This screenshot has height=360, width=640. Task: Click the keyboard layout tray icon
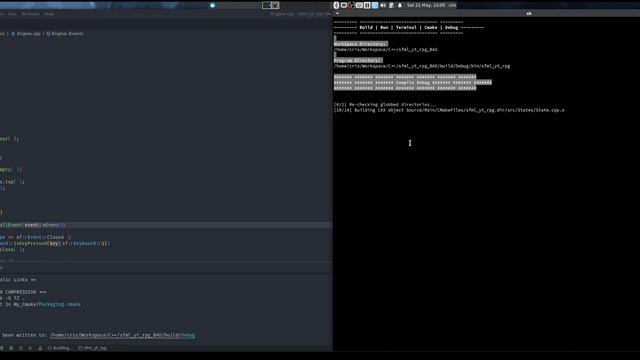[x=359, y=5]
